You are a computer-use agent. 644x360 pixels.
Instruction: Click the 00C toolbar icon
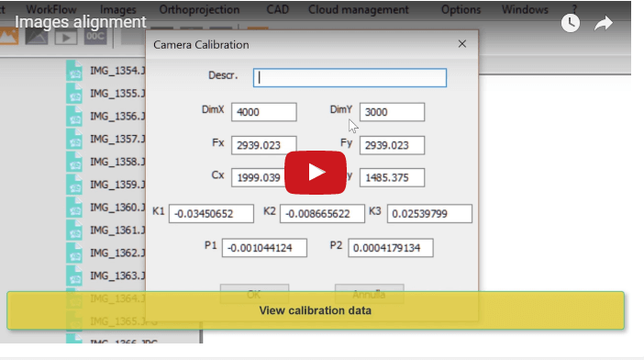pyautogui.click(x=94, y=37)
